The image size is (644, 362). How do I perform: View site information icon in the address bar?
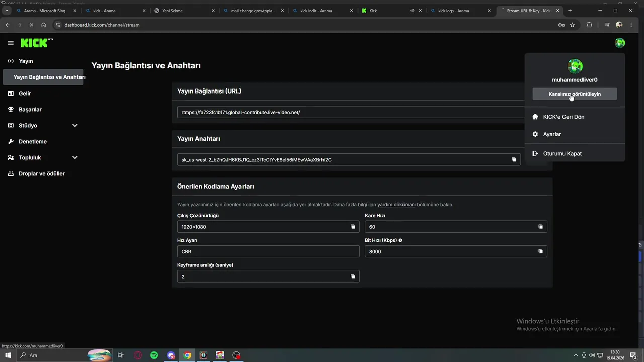tap(58, 25)
